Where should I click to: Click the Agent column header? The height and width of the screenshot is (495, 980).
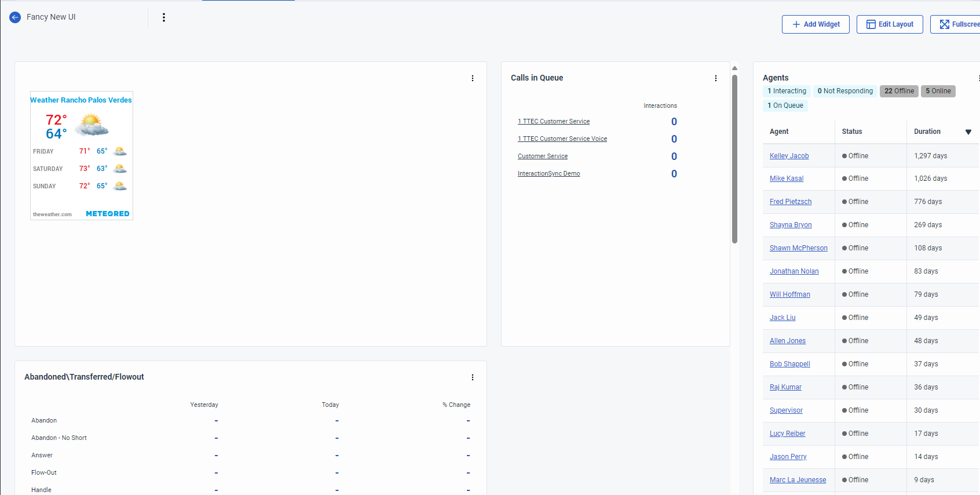[779, 132]
